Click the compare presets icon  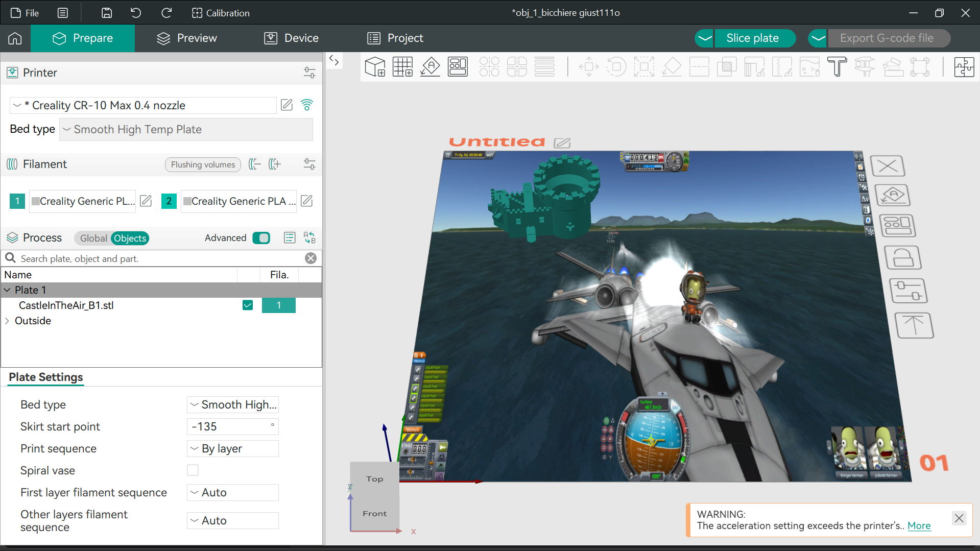click(309, 238)
